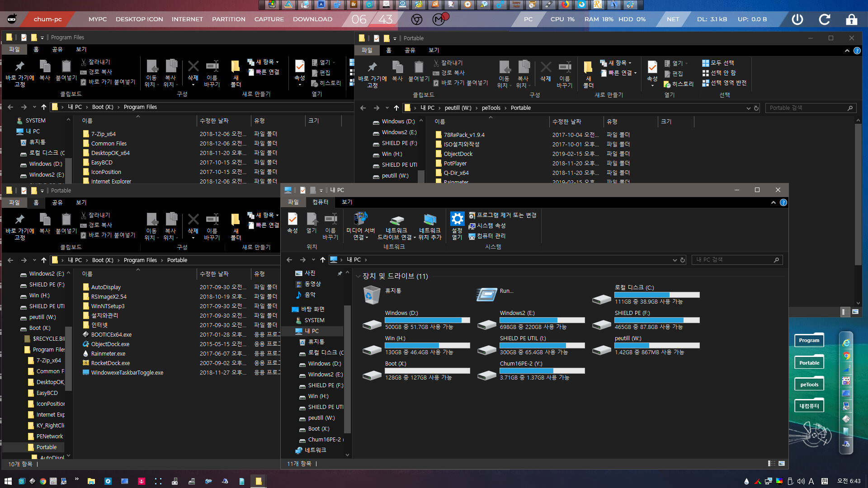
Task: Click the power icon in the top bar
Action: (x=797, y=19)
